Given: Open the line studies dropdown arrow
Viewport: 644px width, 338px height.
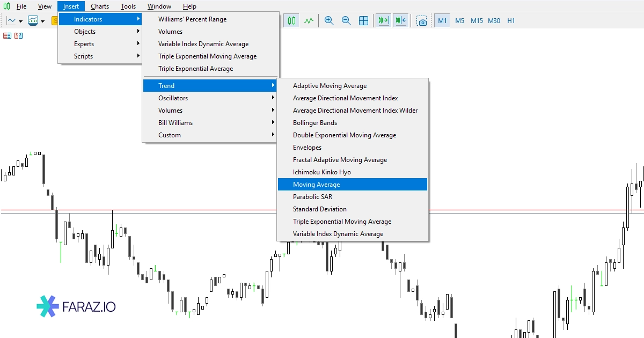Looking at the screenshot, I should (x=20, y=21).
